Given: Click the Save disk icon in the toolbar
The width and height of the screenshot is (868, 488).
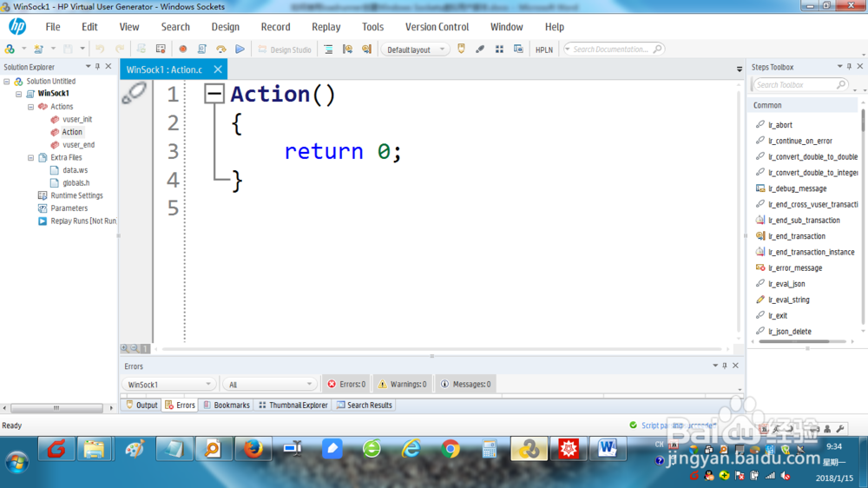Looking at the screenshot, I should 68,49.
